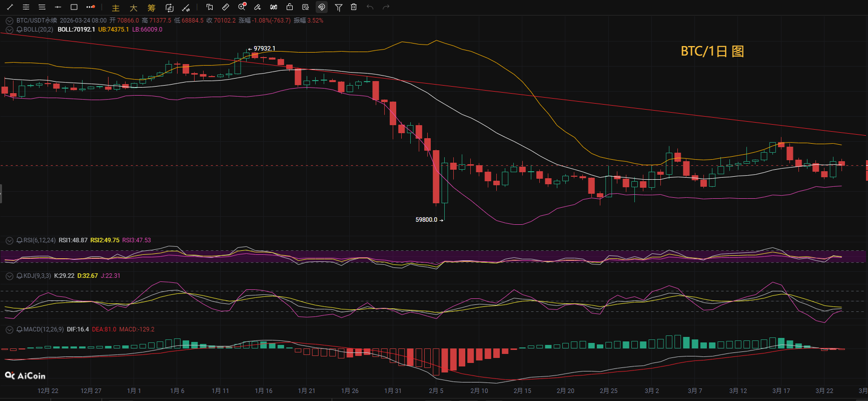Select the trend line drawing tool

click(x=10, y=7)
